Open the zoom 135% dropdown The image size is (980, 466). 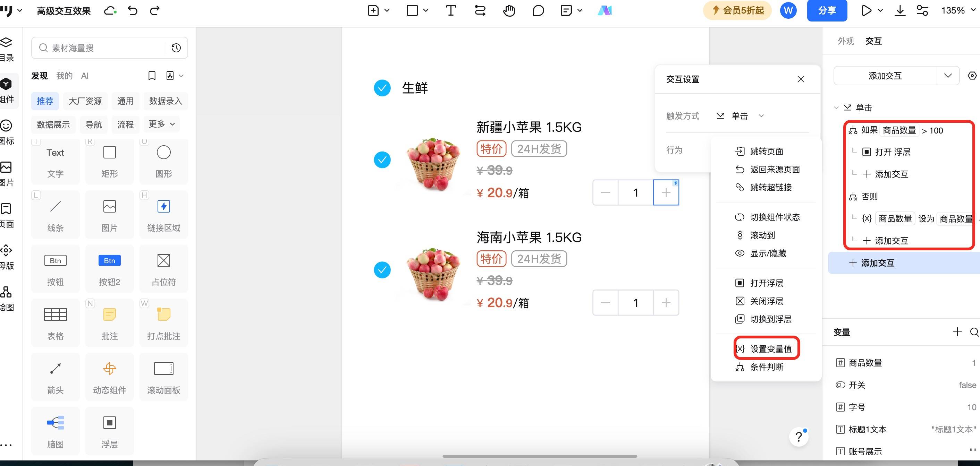958,11
